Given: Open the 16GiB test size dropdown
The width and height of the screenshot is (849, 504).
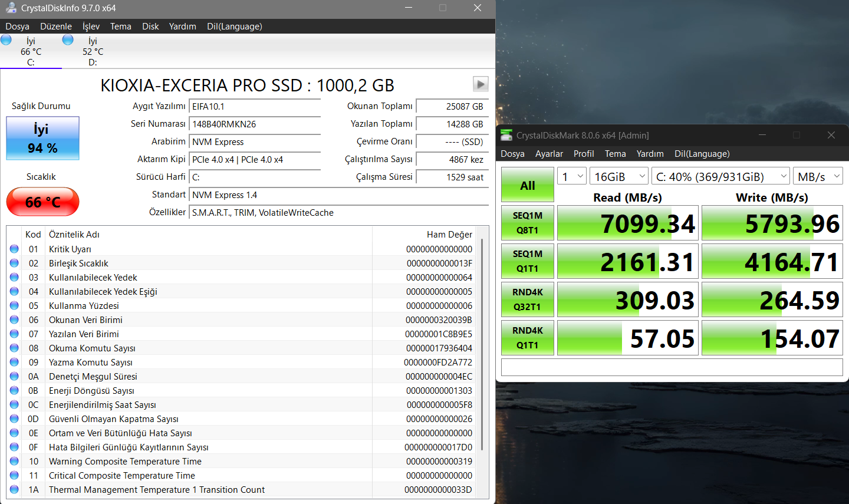Looking at the screenshot, I should [618, 176].
